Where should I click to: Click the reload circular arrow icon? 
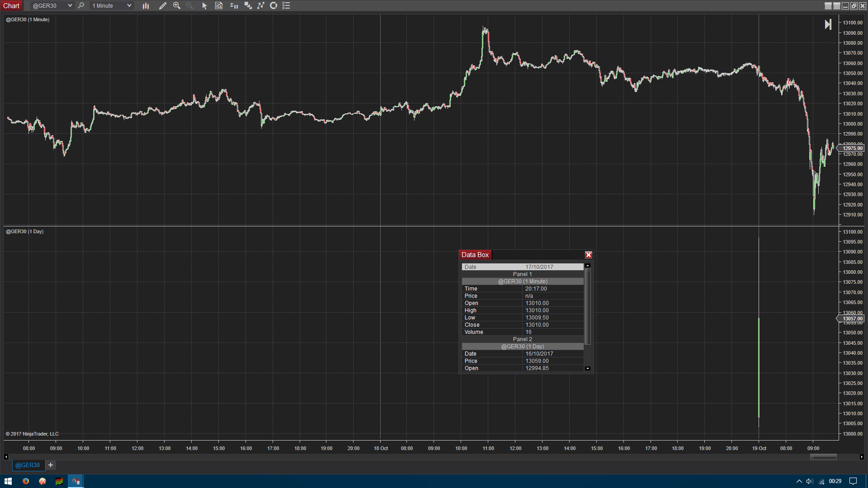pyautogui.click(x=274, y=6)
